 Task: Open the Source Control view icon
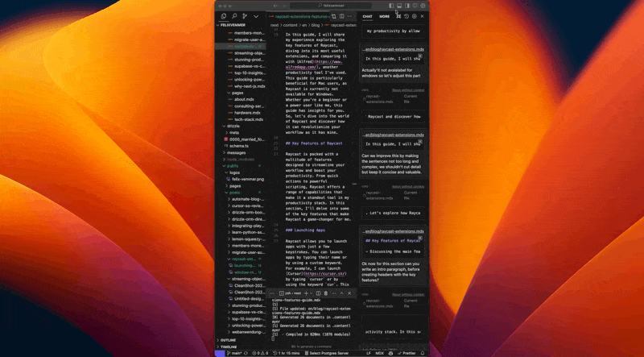[245, 16]
